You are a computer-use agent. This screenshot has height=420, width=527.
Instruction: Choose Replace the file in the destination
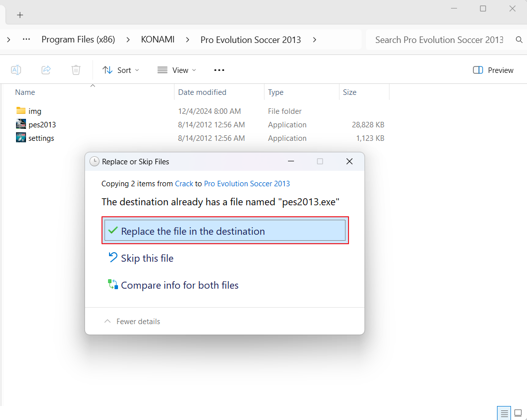(x=225, y=230)
